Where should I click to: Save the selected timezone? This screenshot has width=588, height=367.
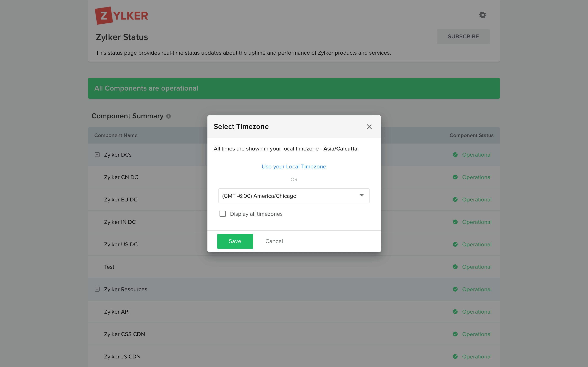tap(235, 241)
